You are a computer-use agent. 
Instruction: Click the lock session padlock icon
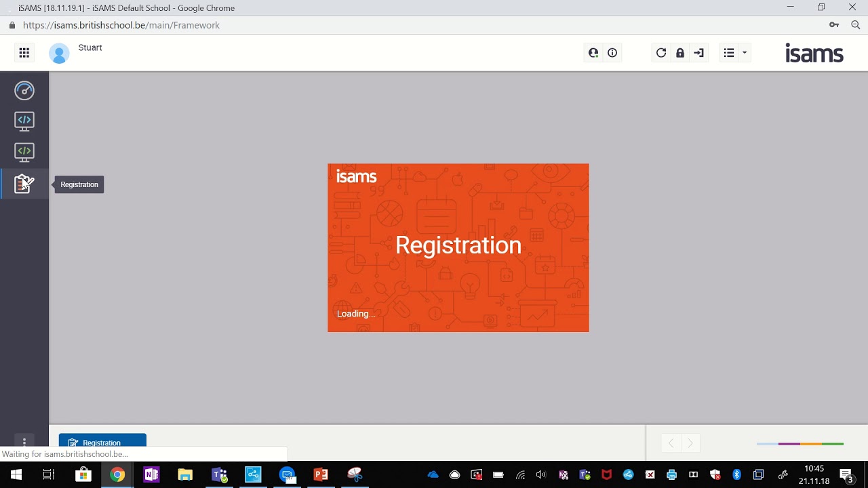[680, 53]
